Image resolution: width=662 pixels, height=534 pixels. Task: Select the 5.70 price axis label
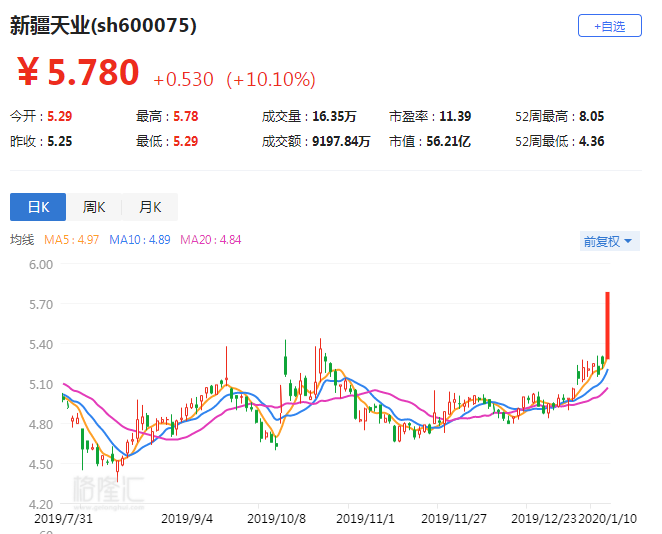click(41, 304)
